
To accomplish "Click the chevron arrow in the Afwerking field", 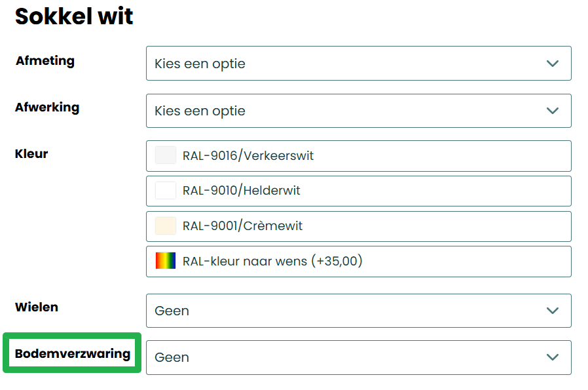I will 553,111.
